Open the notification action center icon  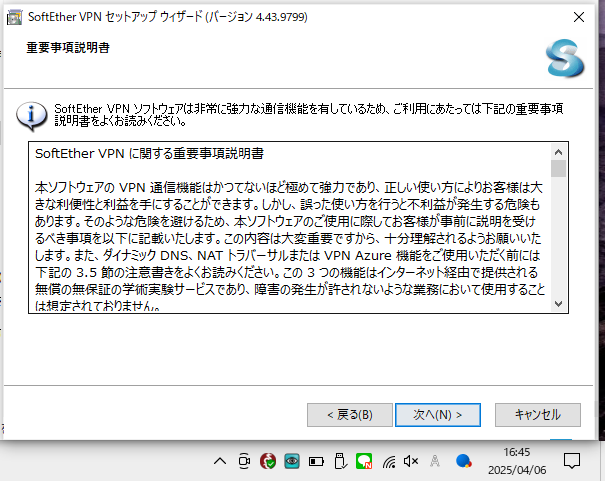571,461
